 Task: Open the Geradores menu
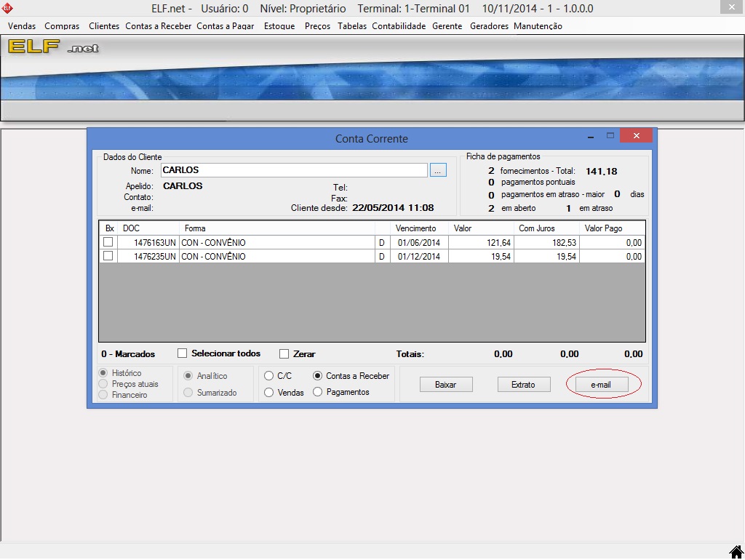[x=489, y=26]
